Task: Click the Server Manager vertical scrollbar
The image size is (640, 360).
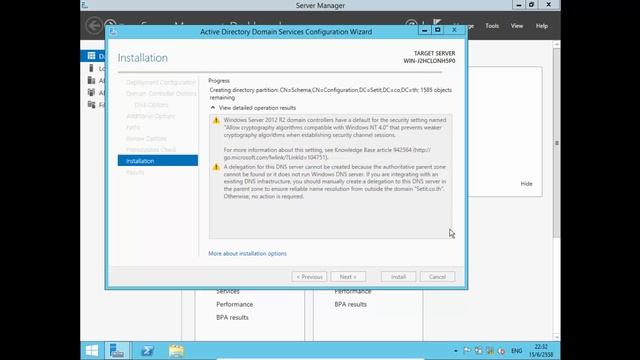Action: click(x=556, y=143)
